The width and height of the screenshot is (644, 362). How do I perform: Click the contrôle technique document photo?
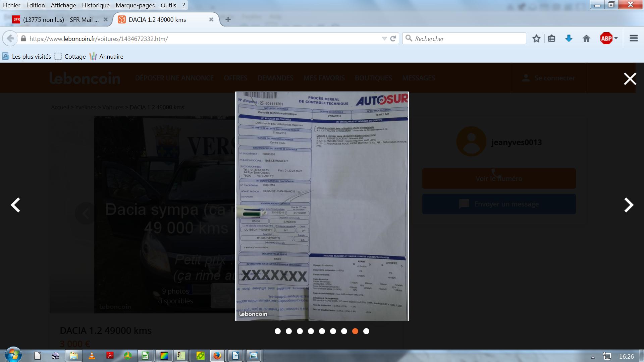[322, 206]
